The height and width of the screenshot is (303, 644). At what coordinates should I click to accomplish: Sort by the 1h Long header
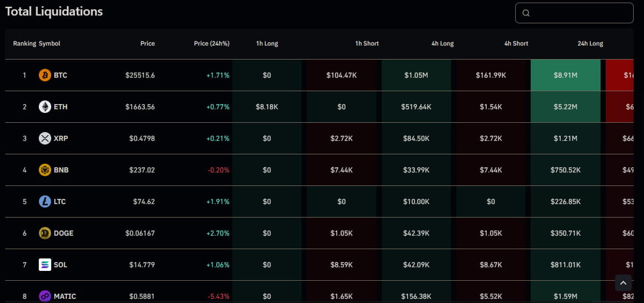pos(267,44)
